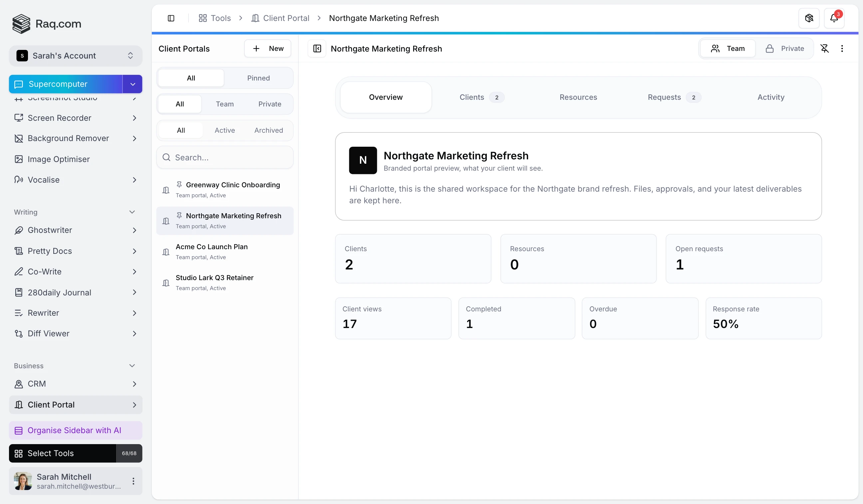The image size is (863, 504).
Task: Filter portal list by Active status
Action: [x=225, y=130]
